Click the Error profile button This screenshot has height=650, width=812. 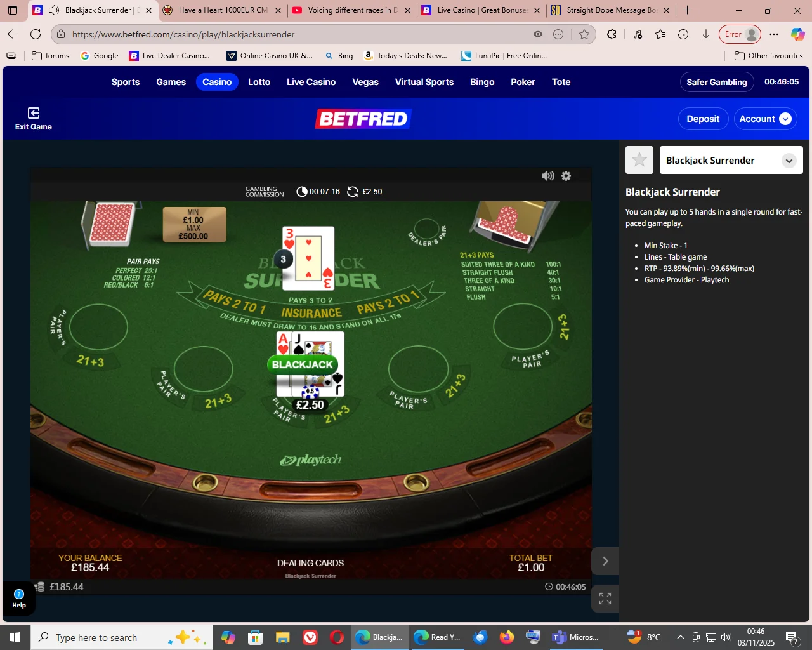click(x=740, y=34)
